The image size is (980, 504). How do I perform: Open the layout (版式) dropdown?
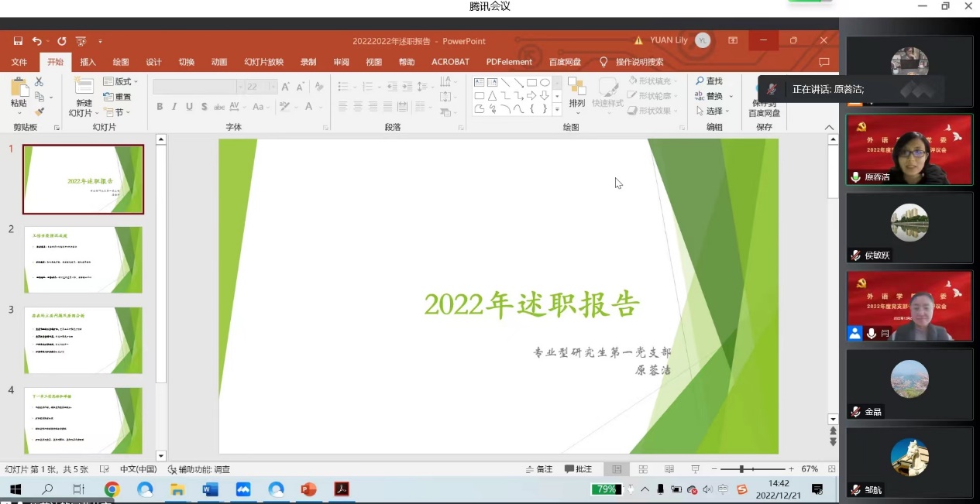[x=121, y=81]
